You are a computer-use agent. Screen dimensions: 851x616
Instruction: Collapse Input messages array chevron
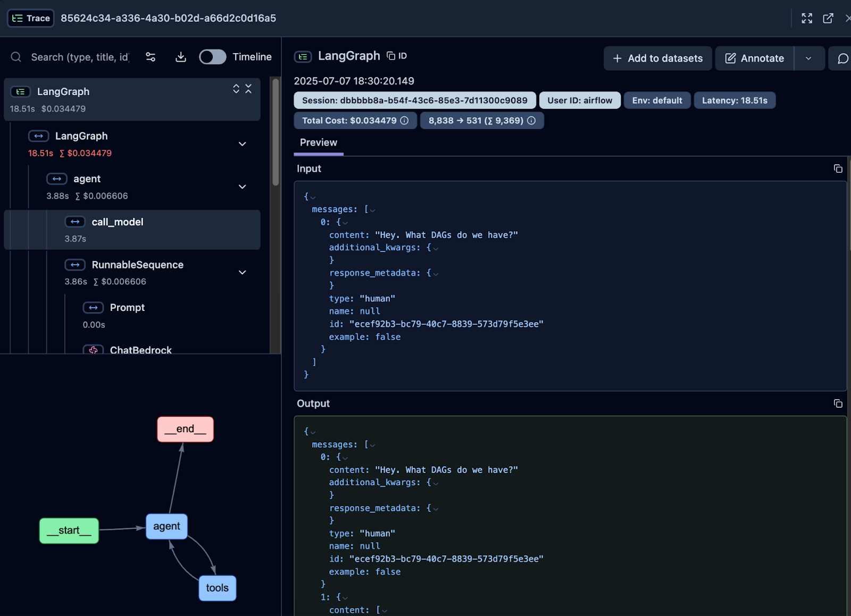tap(372, 210)
